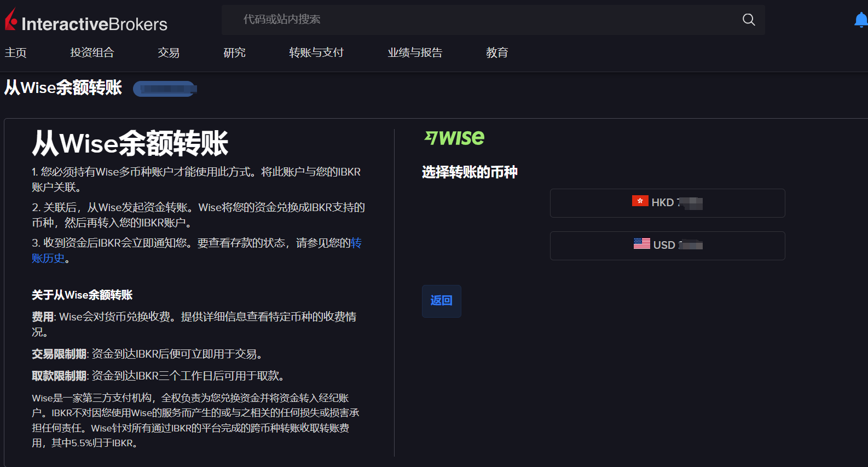Open the 教育 menu
Viewport: 868px width, 467px height.
[497, 52]
